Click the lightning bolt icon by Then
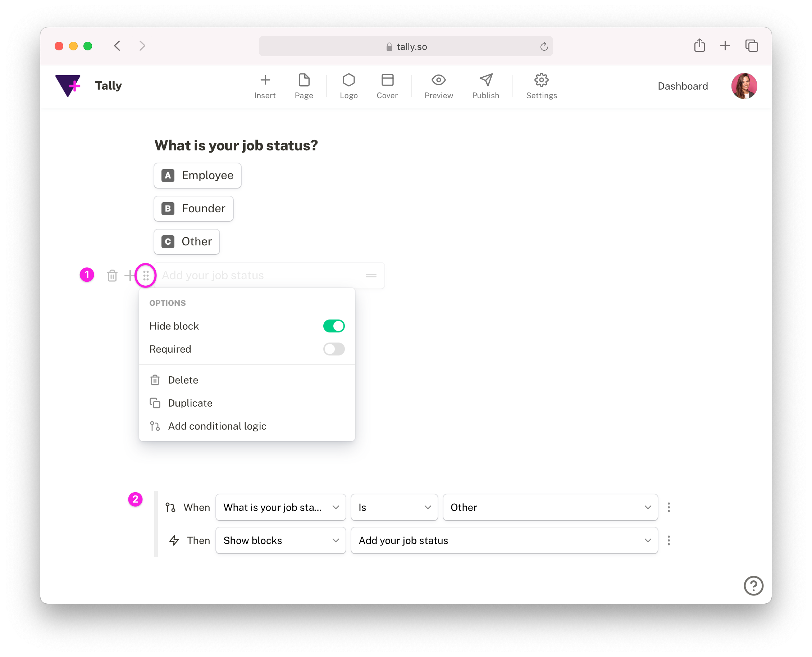 pyautogui.click(x=174, y=540)
